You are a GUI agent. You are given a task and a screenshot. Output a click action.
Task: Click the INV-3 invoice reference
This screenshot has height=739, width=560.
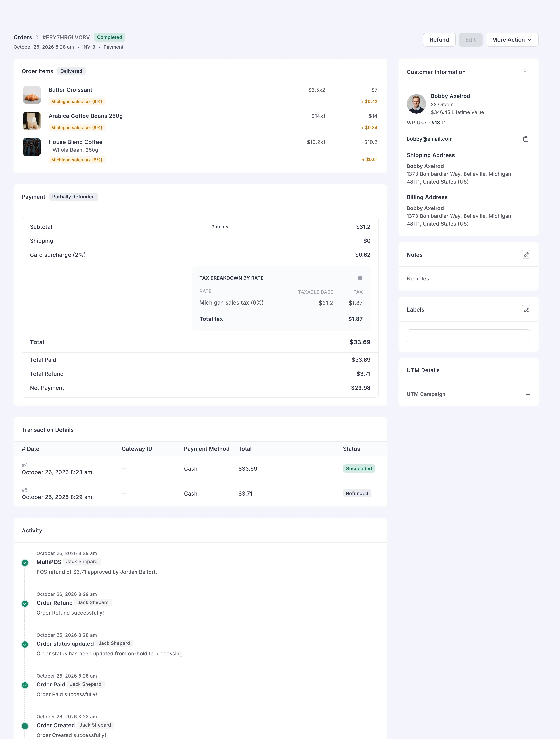88,47
